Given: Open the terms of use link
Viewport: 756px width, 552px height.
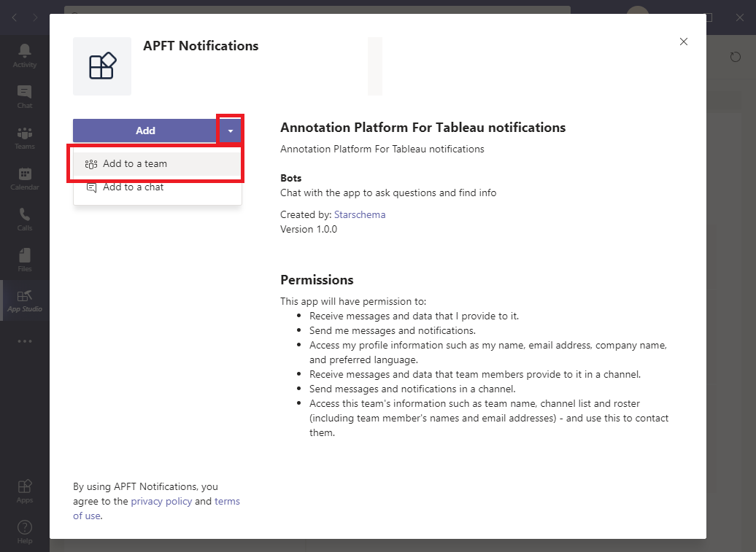Looking at the screenshot, I should (x=227, y=502).
